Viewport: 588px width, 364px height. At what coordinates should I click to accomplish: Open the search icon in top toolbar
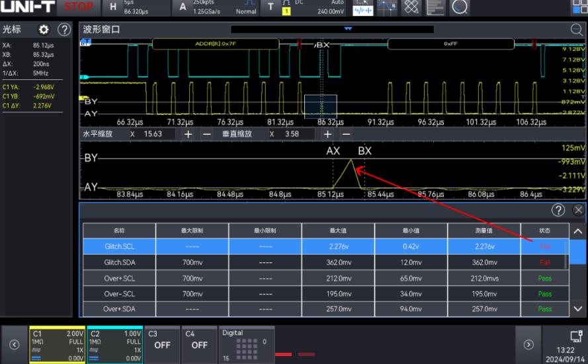pyautogui.click(x=460, y=7)
